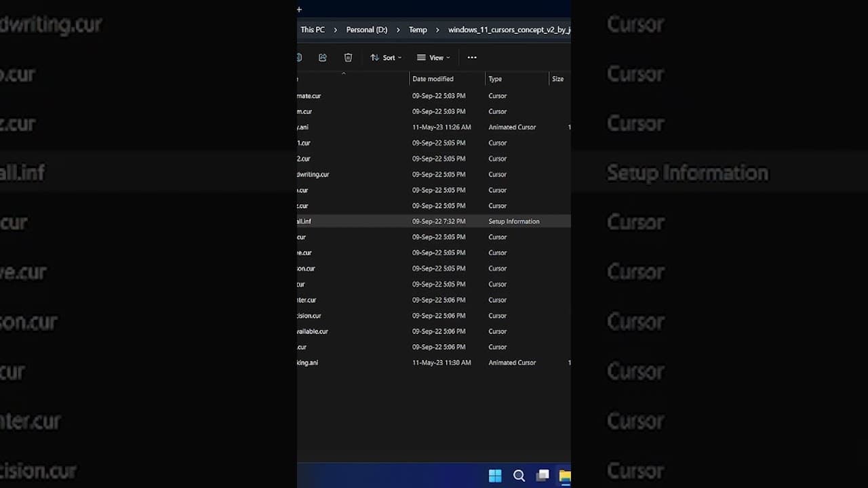Click the Delete trash can icon
The width and height of the screenshot is (868, 488).
coord(348,58)
